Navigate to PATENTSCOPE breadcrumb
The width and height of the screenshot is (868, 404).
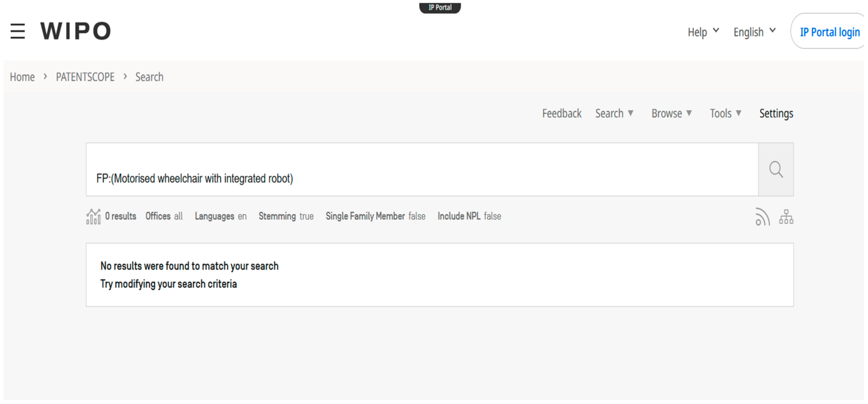coord(85,77)
